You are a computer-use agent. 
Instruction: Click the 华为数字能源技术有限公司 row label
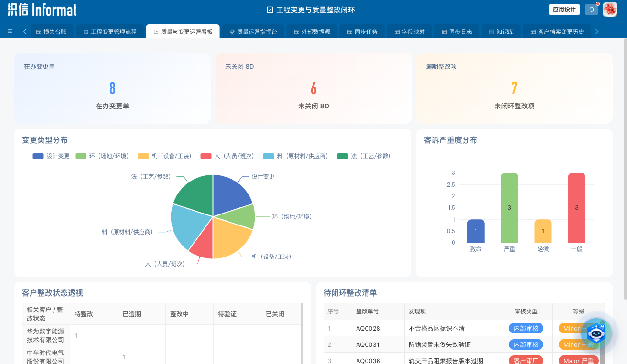(x=45, y=335)
